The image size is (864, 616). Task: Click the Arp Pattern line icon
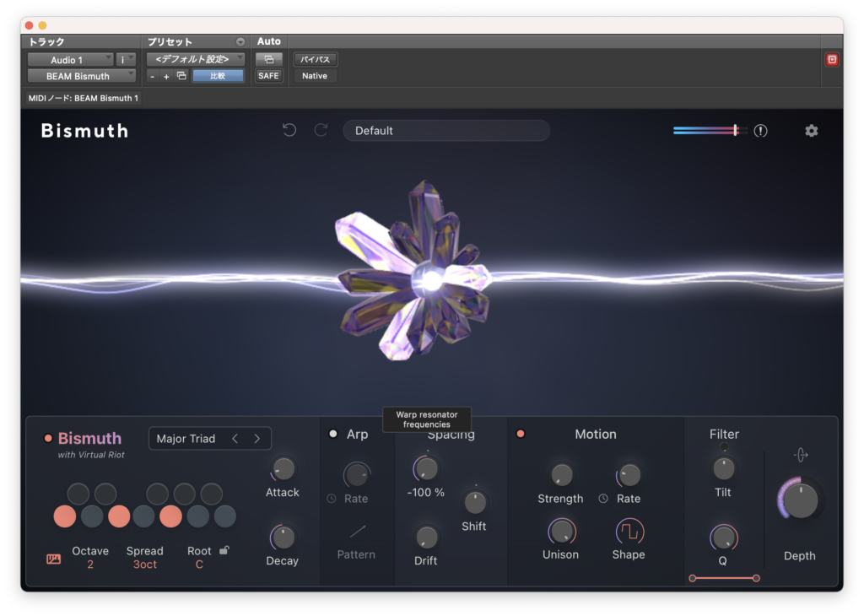point(358,531)
